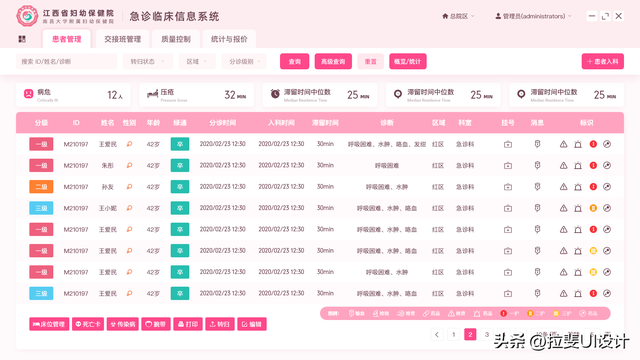The width and height of the screenshot is (640, 360).
Task: Click the 挂号 icon in 孙友 row
Action: 508,187
